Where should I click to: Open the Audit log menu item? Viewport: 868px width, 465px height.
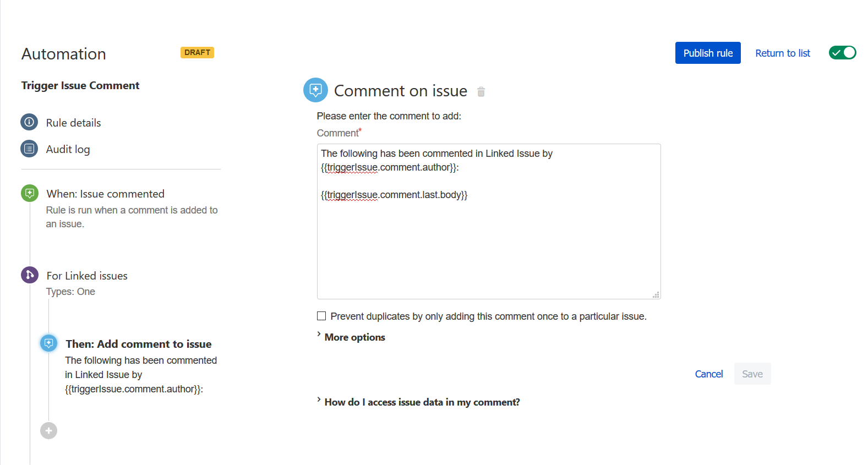[68, 149]
